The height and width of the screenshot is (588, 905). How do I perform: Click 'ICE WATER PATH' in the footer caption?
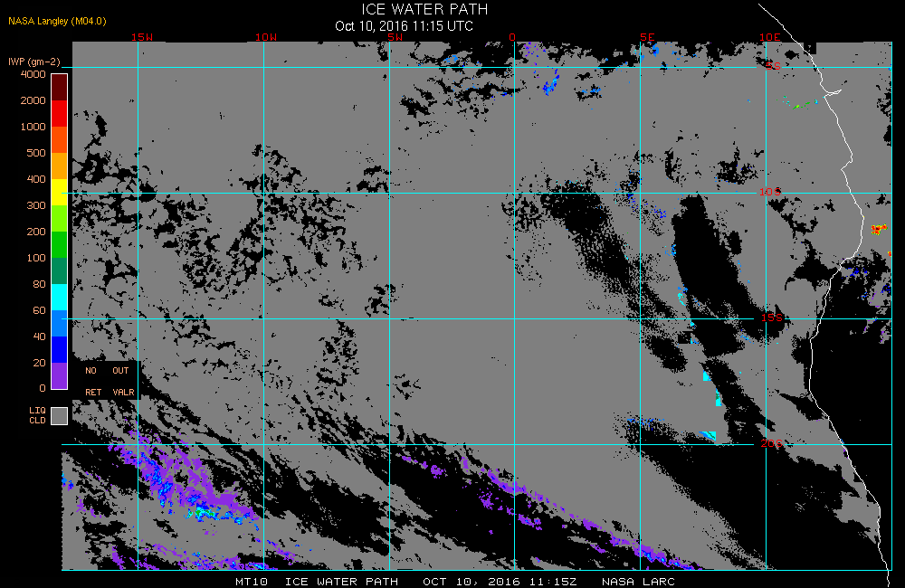click(342, 582)
